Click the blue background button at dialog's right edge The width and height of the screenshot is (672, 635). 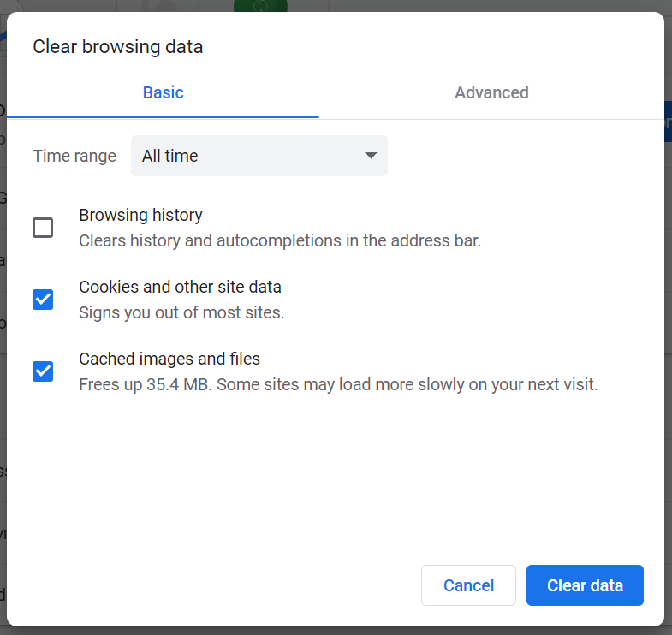[668, 122]
